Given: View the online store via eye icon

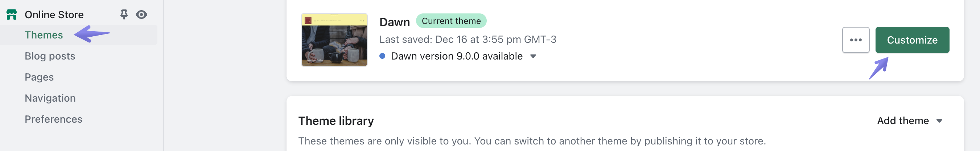Looking at the screenshot, I should [x=141, y=15].
